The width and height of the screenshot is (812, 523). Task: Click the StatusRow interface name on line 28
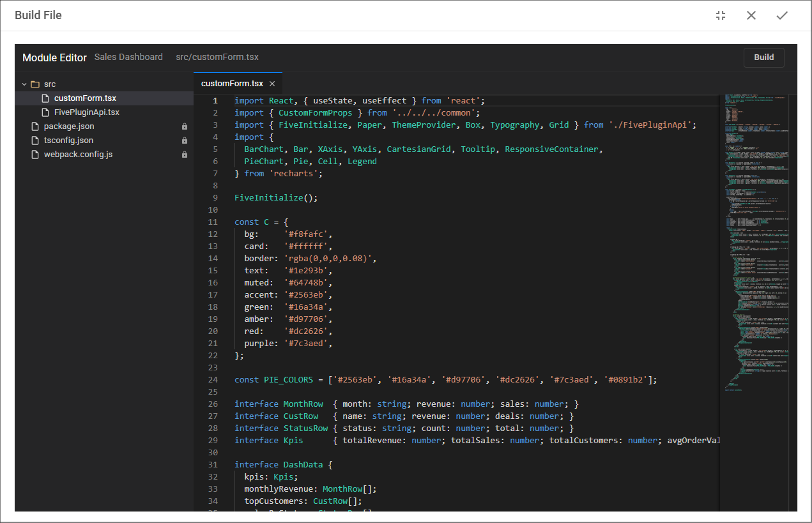pyautogui.click(x=305, y=428)
